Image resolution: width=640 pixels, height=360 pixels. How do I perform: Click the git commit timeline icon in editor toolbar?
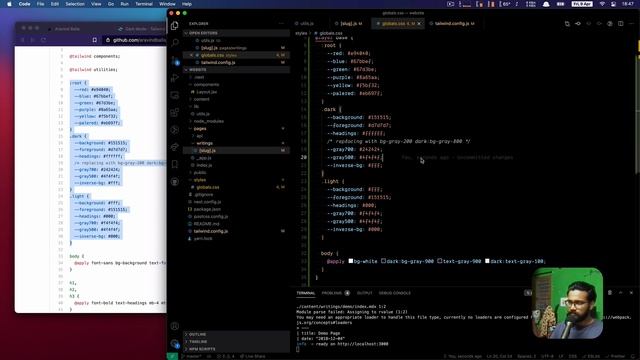click(x=578, y=24)
